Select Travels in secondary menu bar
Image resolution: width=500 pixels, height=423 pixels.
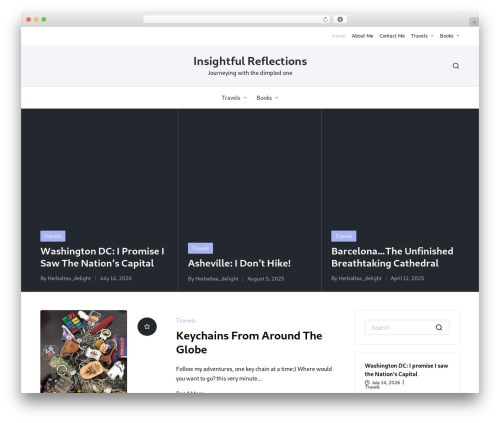tap(231, 98)
